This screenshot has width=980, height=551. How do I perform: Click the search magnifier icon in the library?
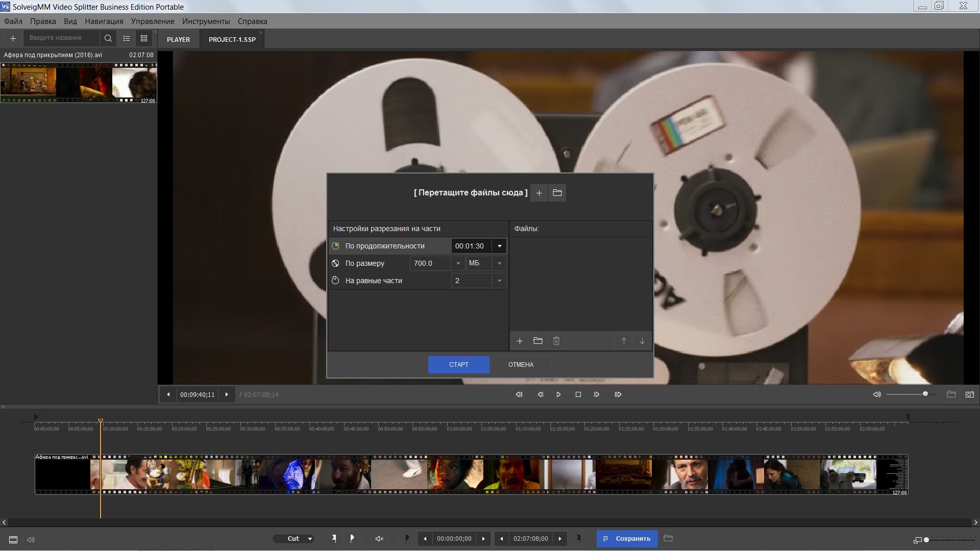[x=108, y=38]
